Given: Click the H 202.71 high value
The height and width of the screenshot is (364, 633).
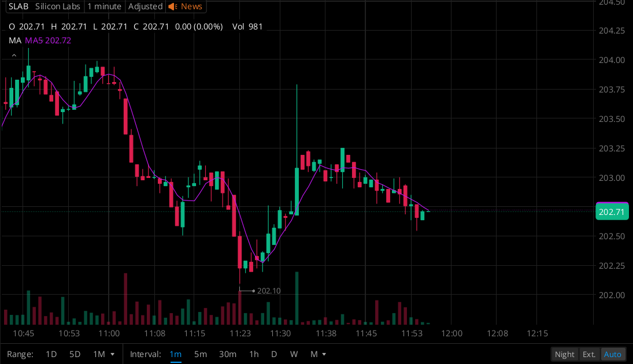Looking at the screenshot, I should pyautogui.click(x=69, y=27).
